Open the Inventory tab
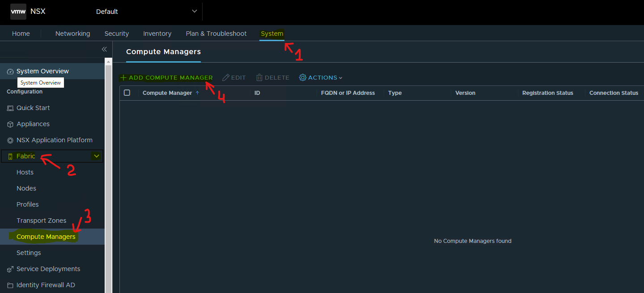 click(157, 34)
